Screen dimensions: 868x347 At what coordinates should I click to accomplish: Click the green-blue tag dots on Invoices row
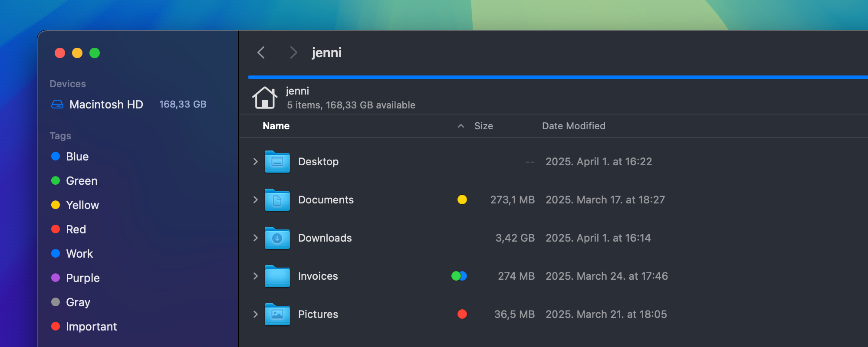[459, 276]
